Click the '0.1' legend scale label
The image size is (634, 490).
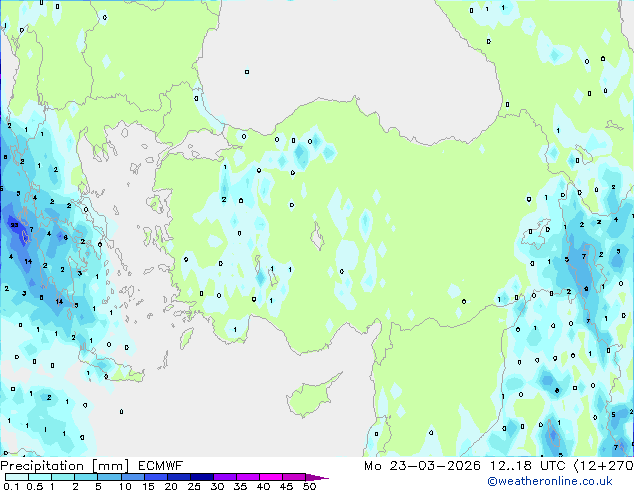(x=11, y=486)
